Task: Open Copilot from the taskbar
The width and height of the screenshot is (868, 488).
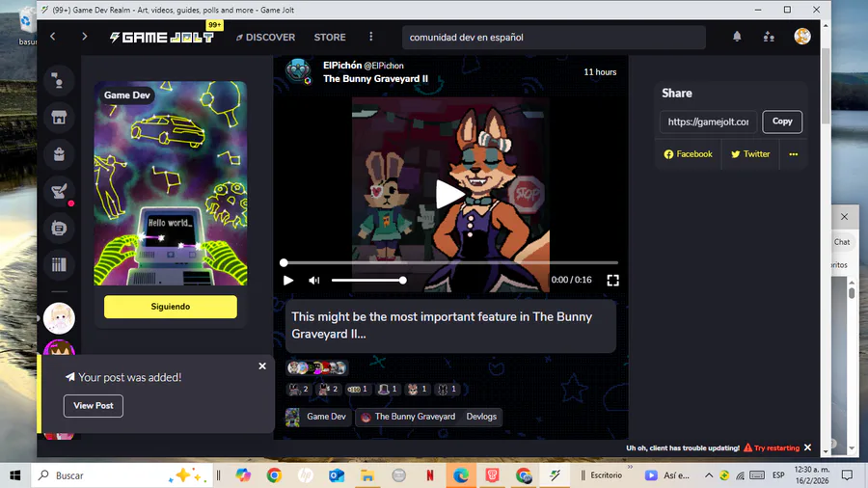Action: click(x=243, y=475)
